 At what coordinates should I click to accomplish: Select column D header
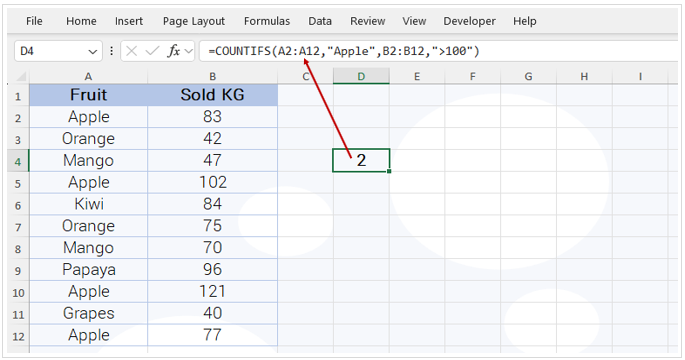[361, 77]
